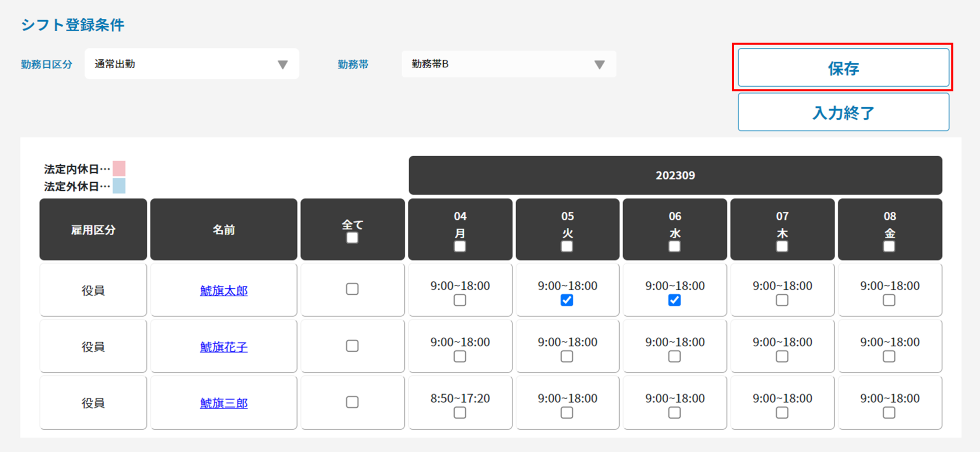980x452 pixels.
Task: Click the 202309 month header bar
Action: click(675, 176)
